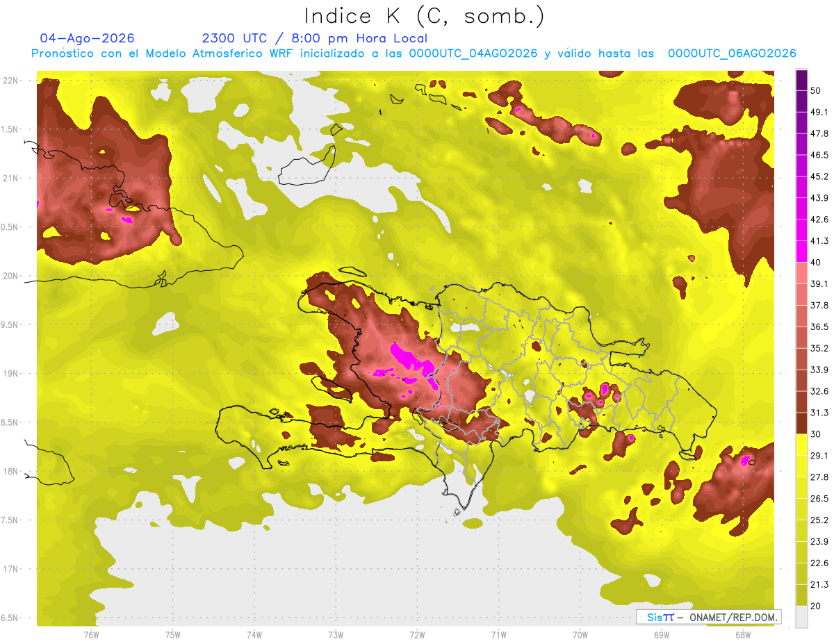
Task: Click the "74W" longitude label
Action: [x=254, y=634]
